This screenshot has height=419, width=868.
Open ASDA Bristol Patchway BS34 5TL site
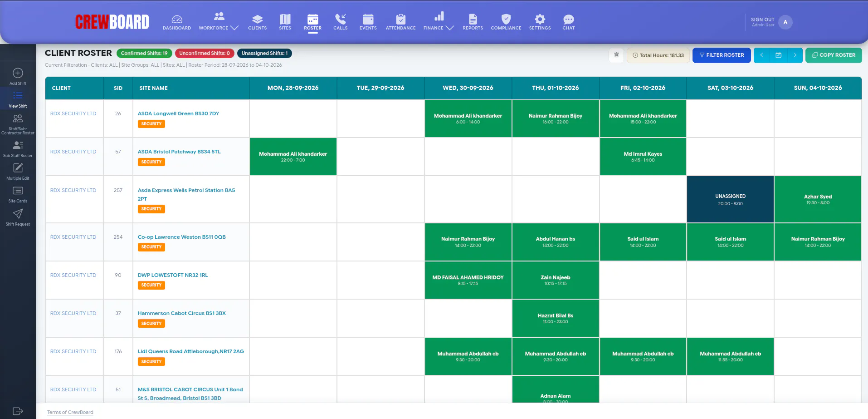pyautogui.click(x=179, y=152)
